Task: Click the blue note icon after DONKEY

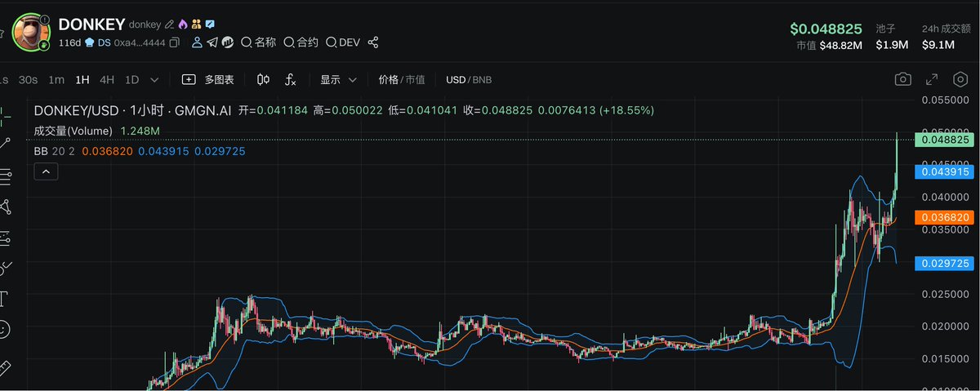Action: click(210, 24)
